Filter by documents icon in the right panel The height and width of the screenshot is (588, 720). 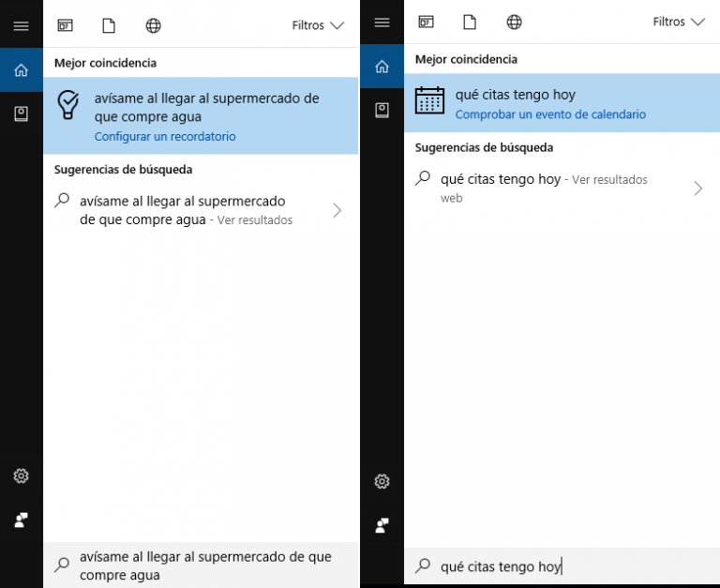click(470, 23)
